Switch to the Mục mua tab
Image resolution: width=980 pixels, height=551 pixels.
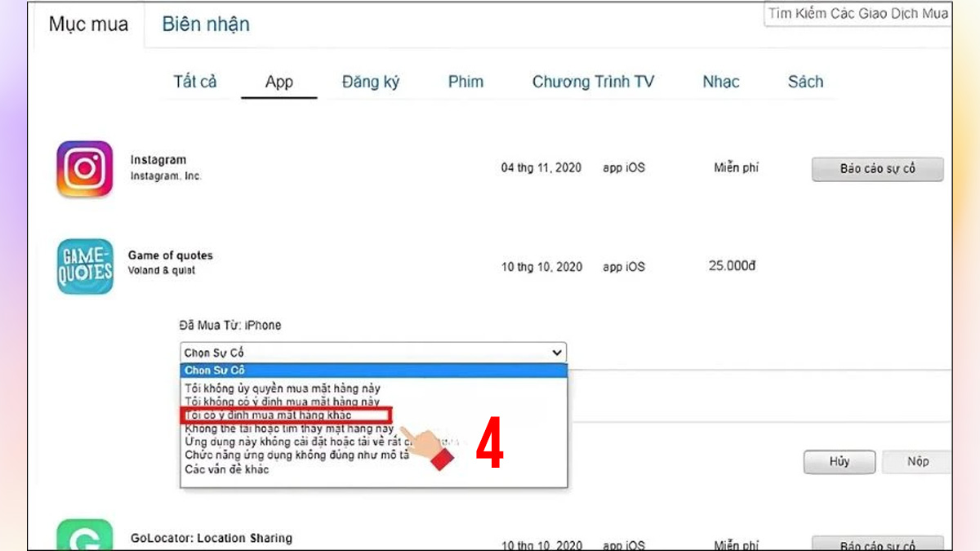pos(88,24)
